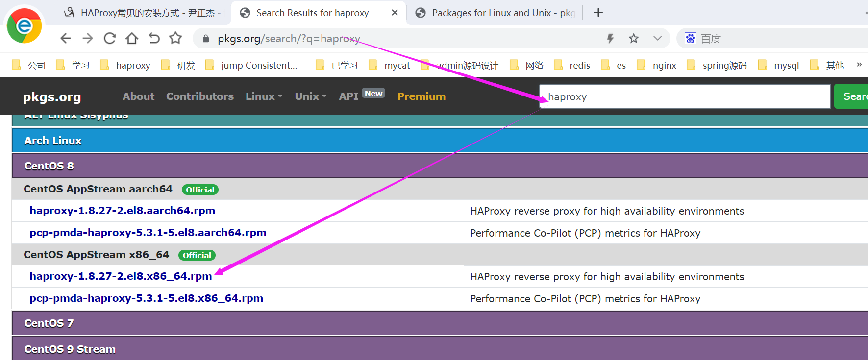Expand the address bar dropdown chevron
This screenshot has width=868, height=360.
coord(657,38)
